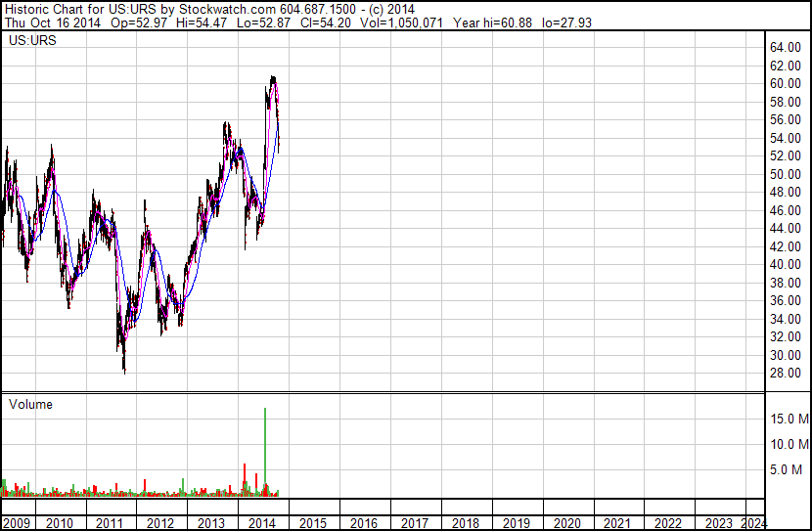The image size is (812, 531).
Task: Click the 34.00 price axis label
Action: click(786, 319)
